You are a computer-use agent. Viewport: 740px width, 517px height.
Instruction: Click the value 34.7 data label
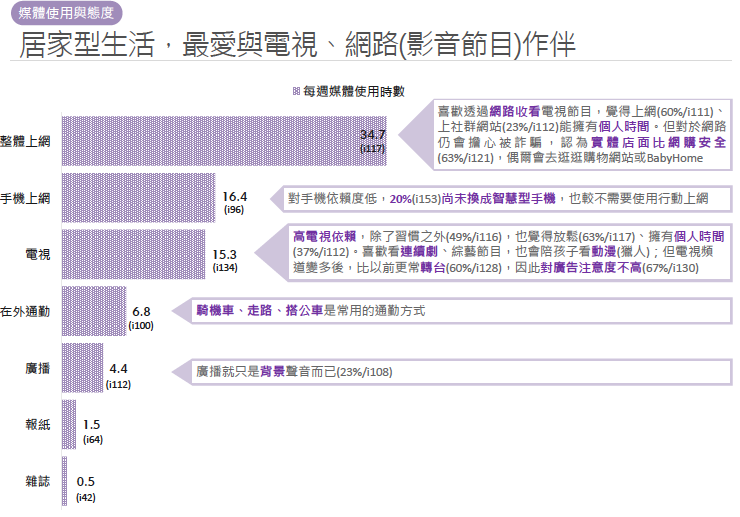point(372,135)
